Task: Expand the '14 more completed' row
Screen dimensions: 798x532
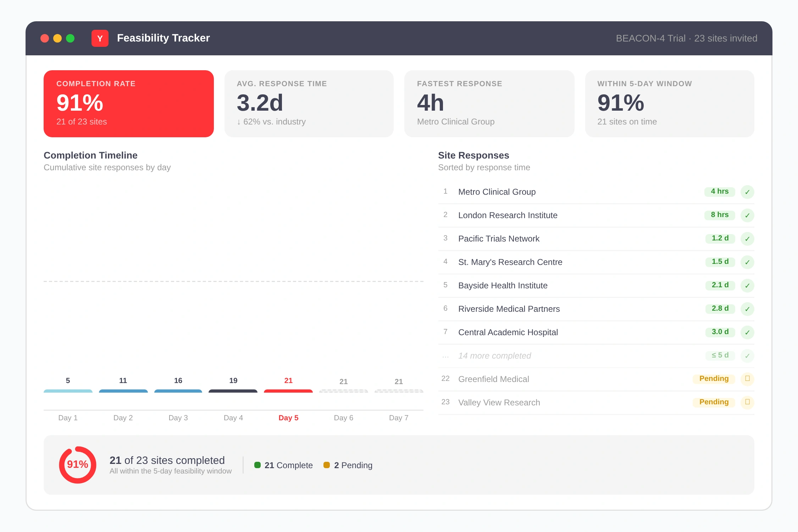Action: coord(494,356)
